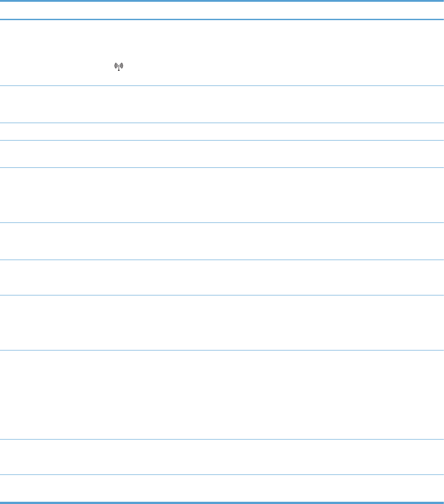
Task: Click the second-to-last blank table row
Action: [x=222, y=457]
